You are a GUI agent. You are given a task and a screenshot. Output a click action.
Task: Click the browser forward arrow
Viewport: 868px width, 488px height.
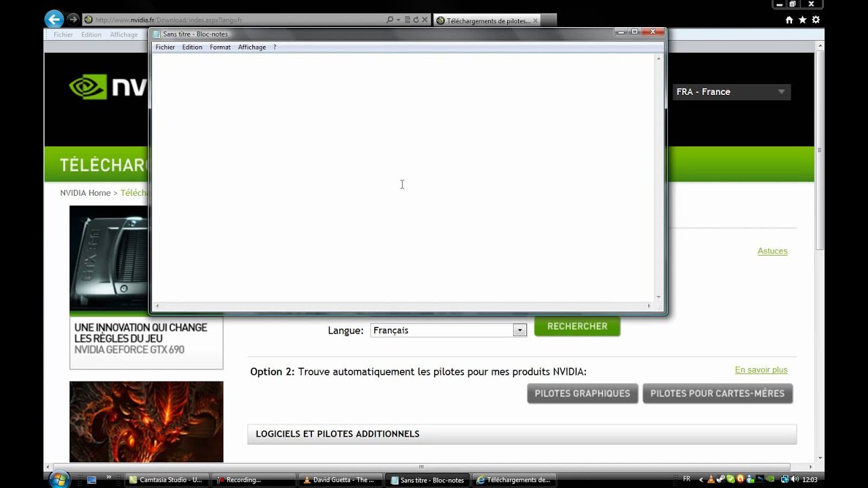point(73,20)
